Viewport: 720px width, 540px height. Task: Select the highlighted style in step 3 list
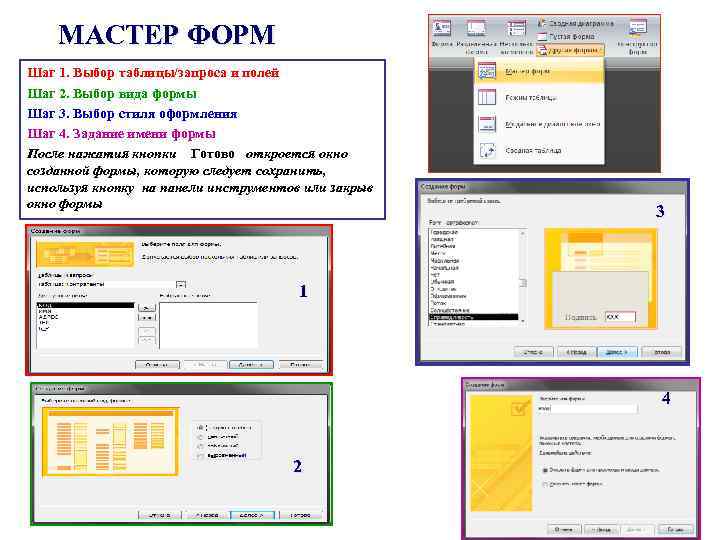pyautogui.click(x=473, y=317)
